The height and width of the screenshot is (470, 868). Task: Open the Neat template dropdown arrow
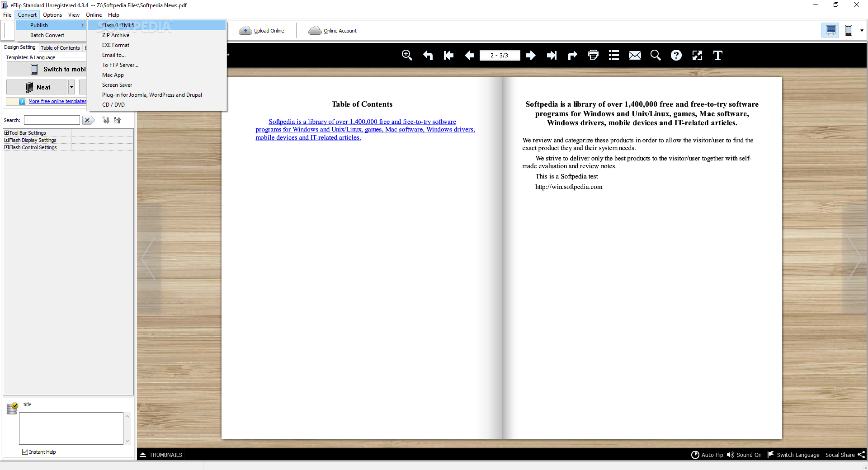[71, 87]
